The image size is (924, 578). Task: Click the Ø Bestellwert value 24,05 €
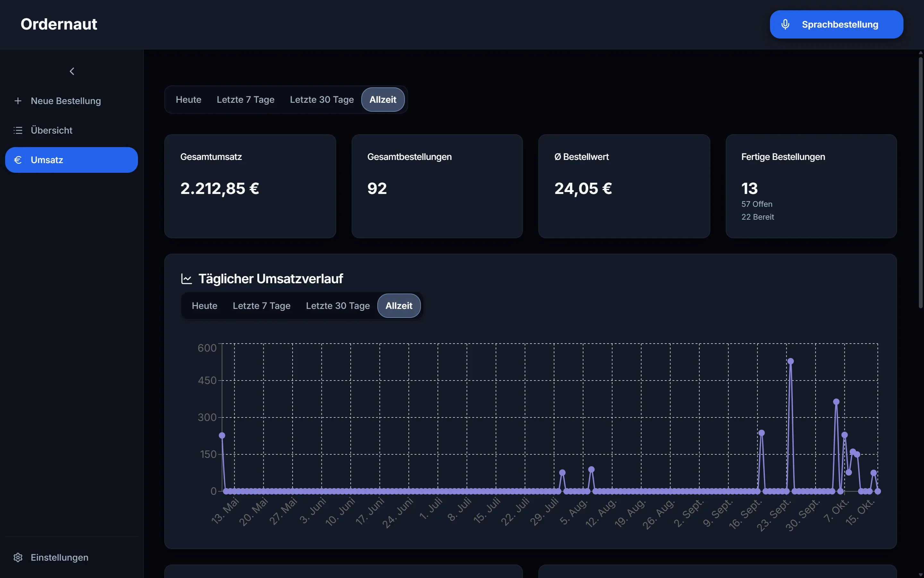click(583, 188)
